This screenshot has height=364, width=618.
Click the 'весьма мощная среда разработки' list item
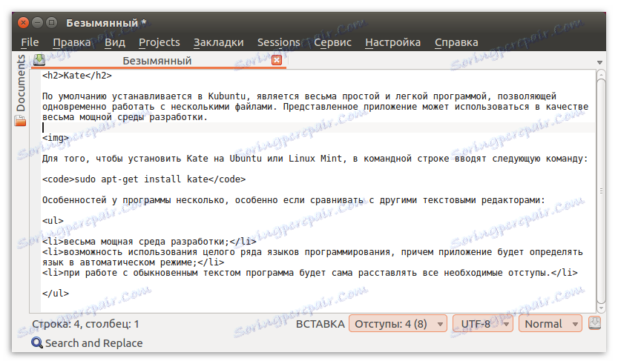(x=149, y=242)
